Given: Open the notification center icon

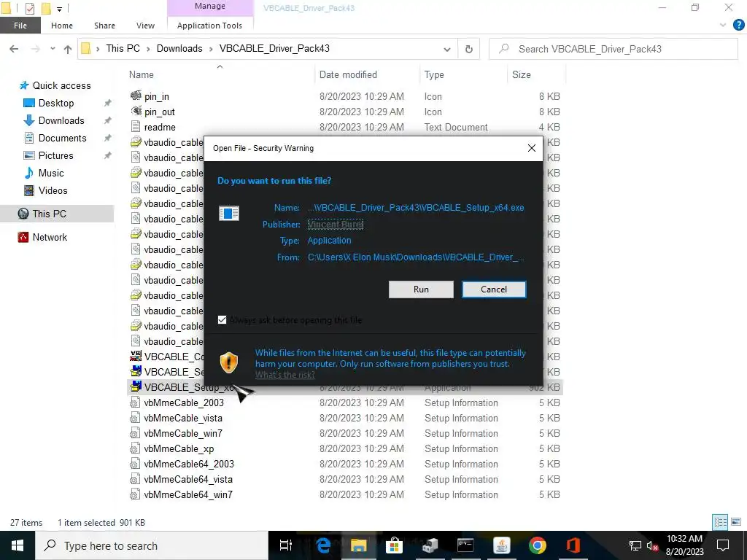Looking at the screenshot, I should tap(723, 545).
